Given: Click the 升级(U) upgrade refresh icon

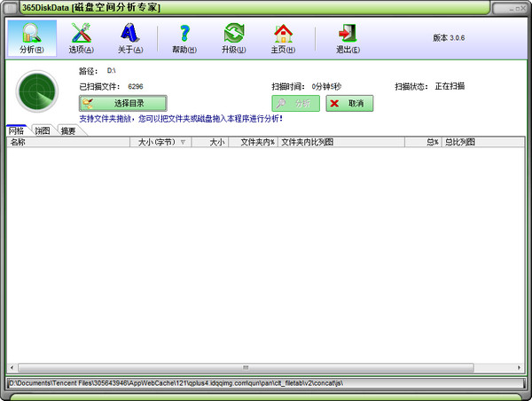Looking at the screenshot, I should tap(234, 38).
